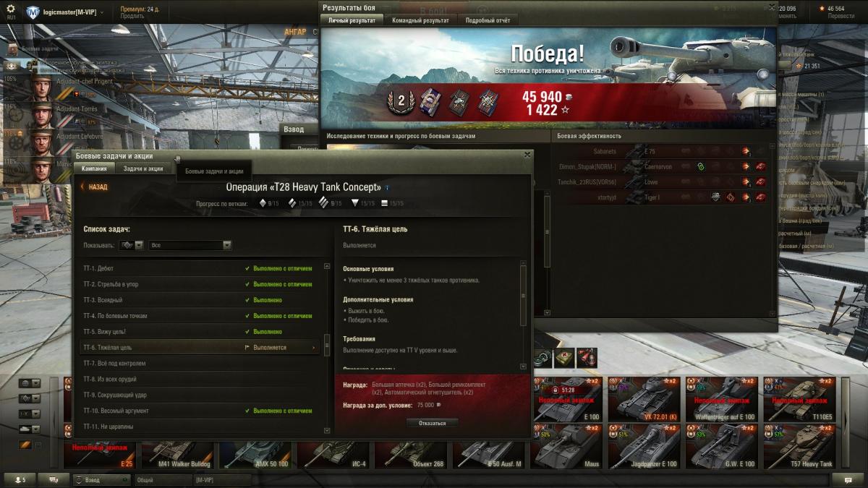Click the damage icon in E 75 row
Screen dimensions: 868x488
click(746, 151)
